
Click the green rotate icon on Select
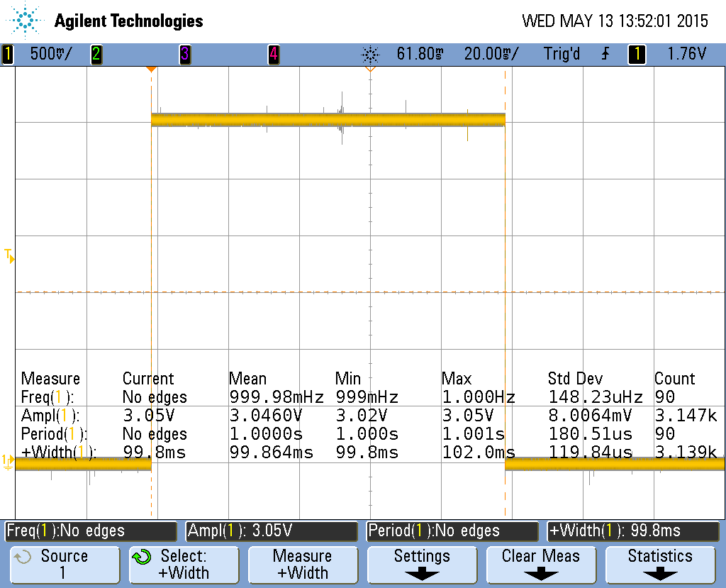click(142, 557)
